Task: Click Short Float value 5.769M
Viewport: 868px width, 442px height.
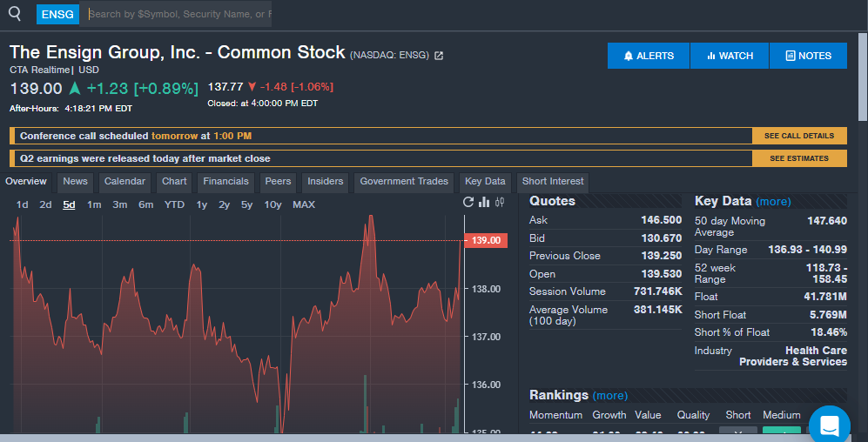Action: point(827,315)
